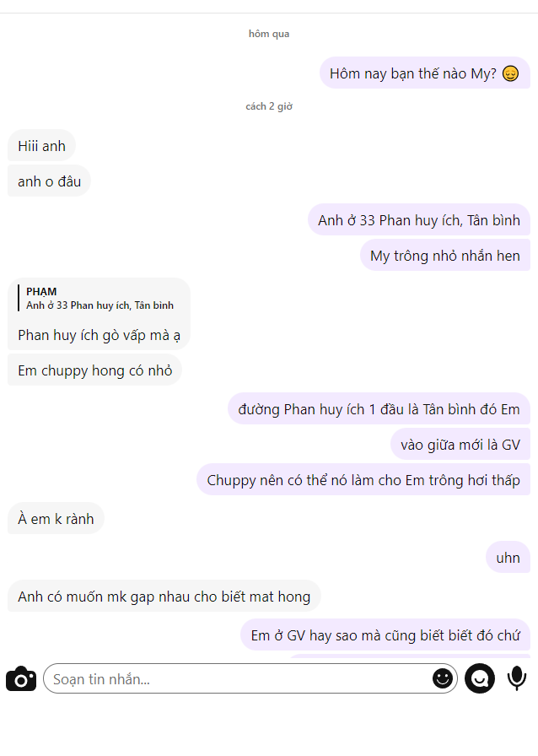Select the 'anh o đâu' message bubble
Screen dimensions: 538x756
coord(49,181)
